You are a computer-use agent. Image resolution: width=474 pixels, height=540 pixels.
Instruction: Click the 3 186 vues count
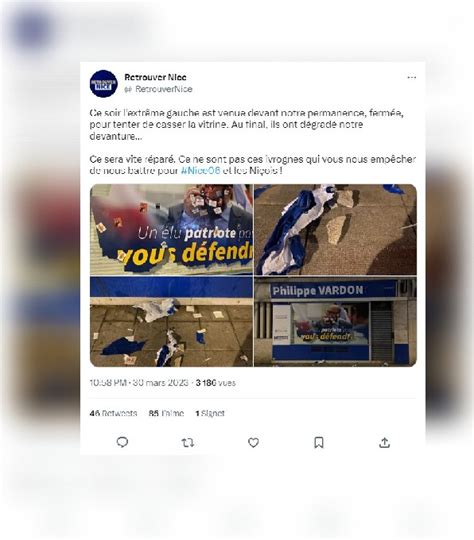coord(216,383)
